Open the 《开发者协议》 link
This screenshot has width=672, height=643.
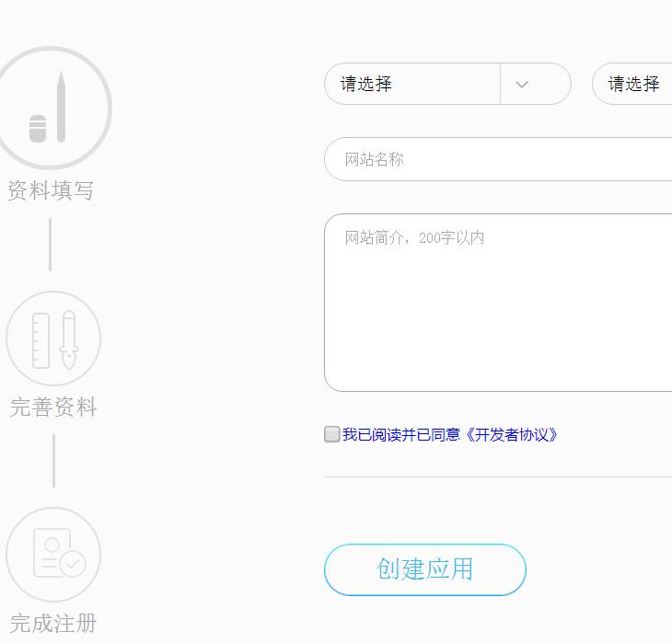click(x=510, y=435)
